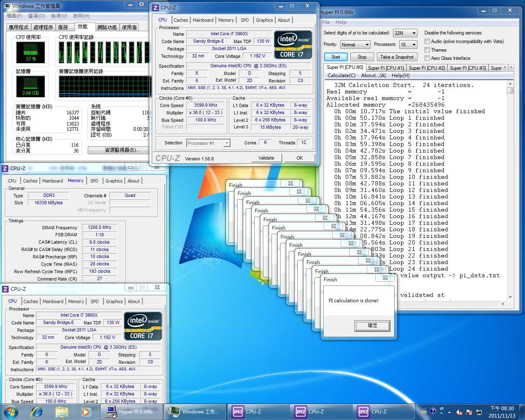Image resolution: width=525 pixels, height=420 pixels.
Task: Show hidden system tray icons arrow
Action: coord(449,412)
